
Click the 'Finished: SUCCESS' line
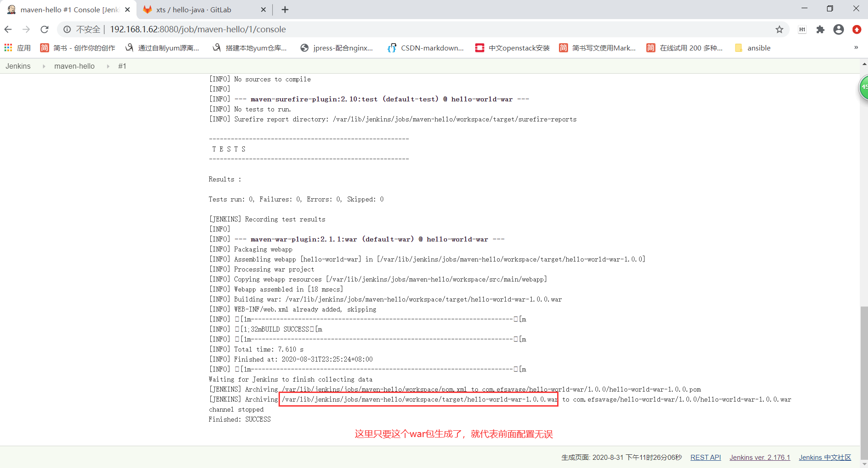[x=239, y=419]
